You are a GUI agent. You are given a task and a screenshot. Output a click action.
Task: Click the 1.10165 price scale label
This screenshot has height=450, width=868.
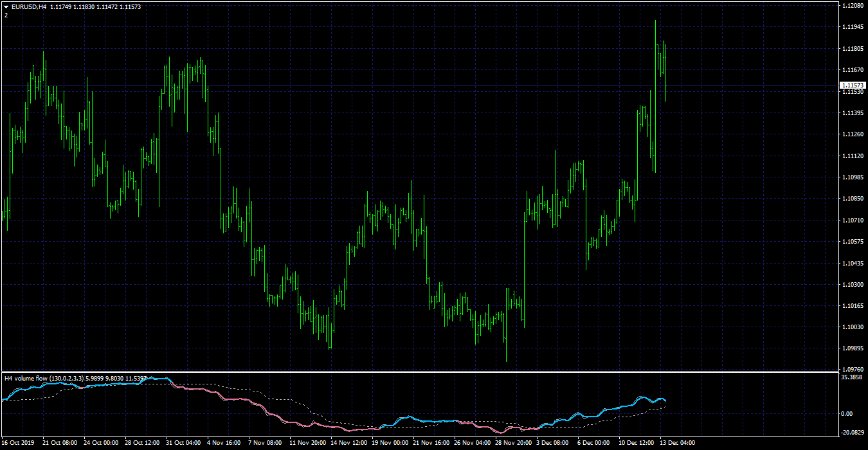click(x=852, y=305)
